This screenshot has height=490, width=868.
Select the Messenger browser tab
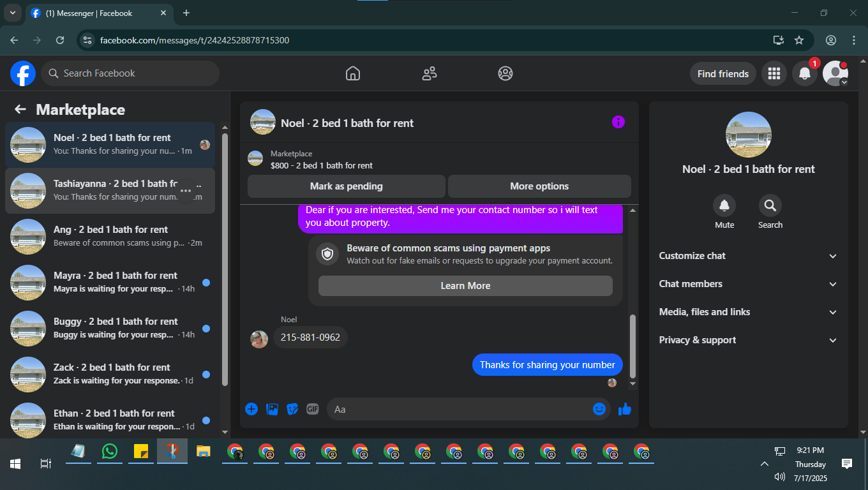click(100, 13)
